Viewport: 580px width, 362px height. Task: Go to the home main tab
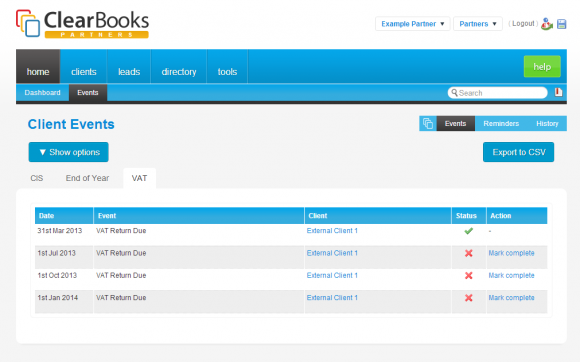tap(38, 67)
